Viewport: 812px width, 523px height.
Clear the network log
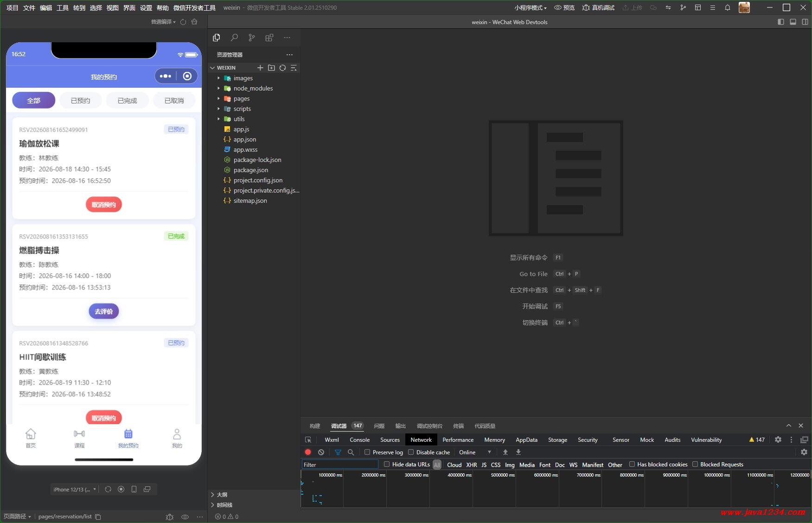point(321,452)
